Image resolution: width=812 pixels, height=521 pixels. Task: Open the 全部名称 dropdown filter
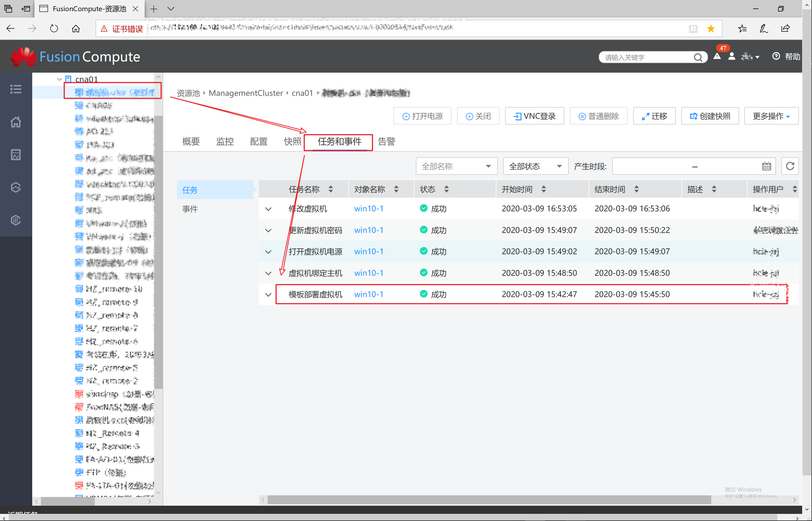click(x=456, y=166)
